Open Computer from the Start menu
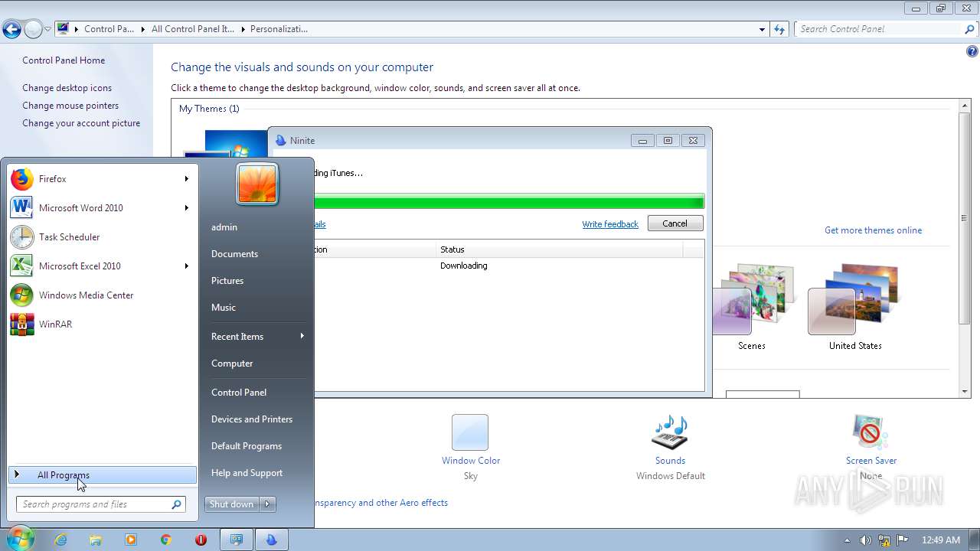The height and width of the screenshot is (551, 980). click(x=232, y=364)
